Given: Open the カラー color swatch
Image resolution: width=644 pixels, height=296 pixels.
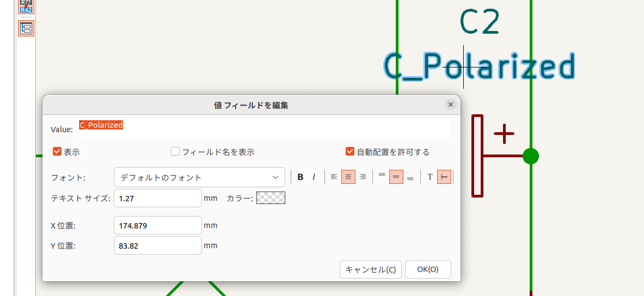Looking at the screenshot, I should click(x=271, y=199).
